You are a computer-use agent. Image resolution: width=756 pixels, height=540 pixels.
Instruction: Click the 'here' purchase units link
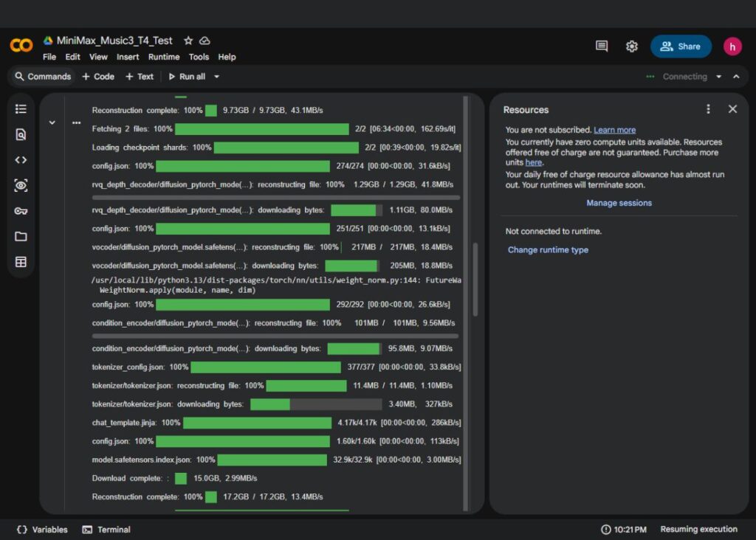click(533, 163)
